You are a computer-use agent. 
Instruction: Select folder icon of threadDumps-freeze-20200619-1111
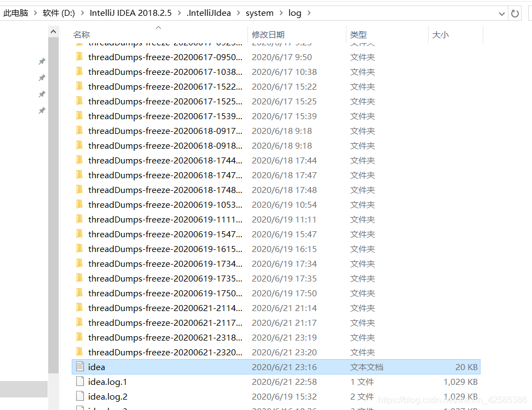point(79,219)
